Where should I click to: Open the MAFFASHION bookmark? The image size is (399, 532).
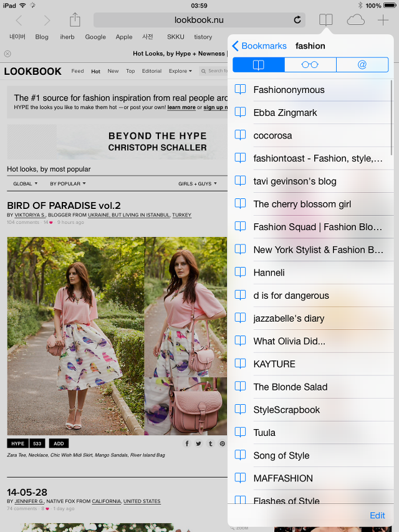310,478
